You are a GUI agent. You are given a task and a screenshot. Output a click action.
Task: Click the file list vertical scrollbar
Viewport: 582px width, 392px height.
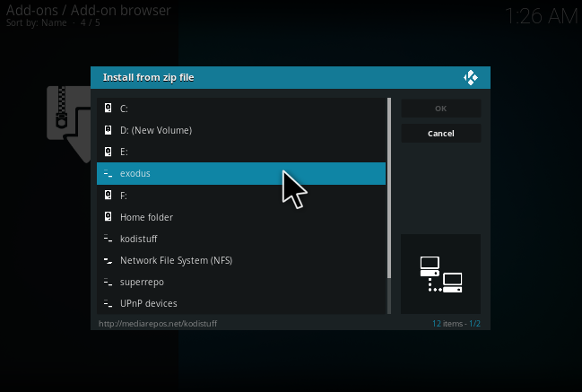pos(389,205)
